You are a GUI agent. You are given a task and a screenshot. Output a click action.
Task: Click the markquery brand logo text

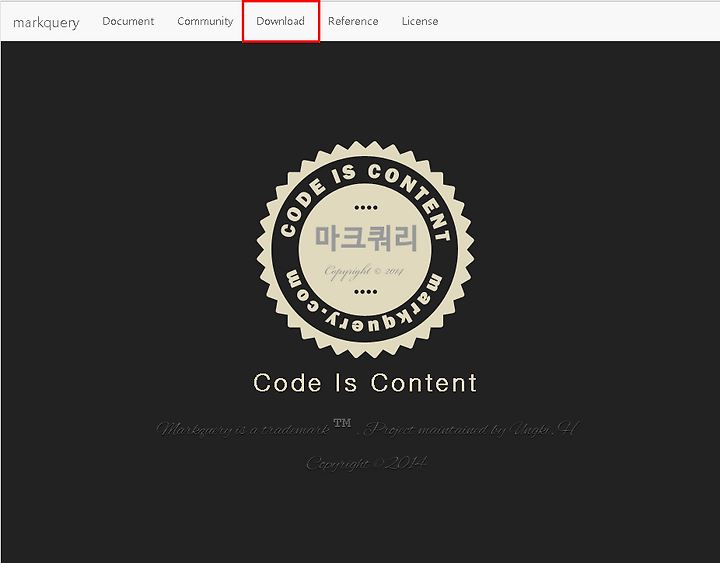click(x=46, y=22)
